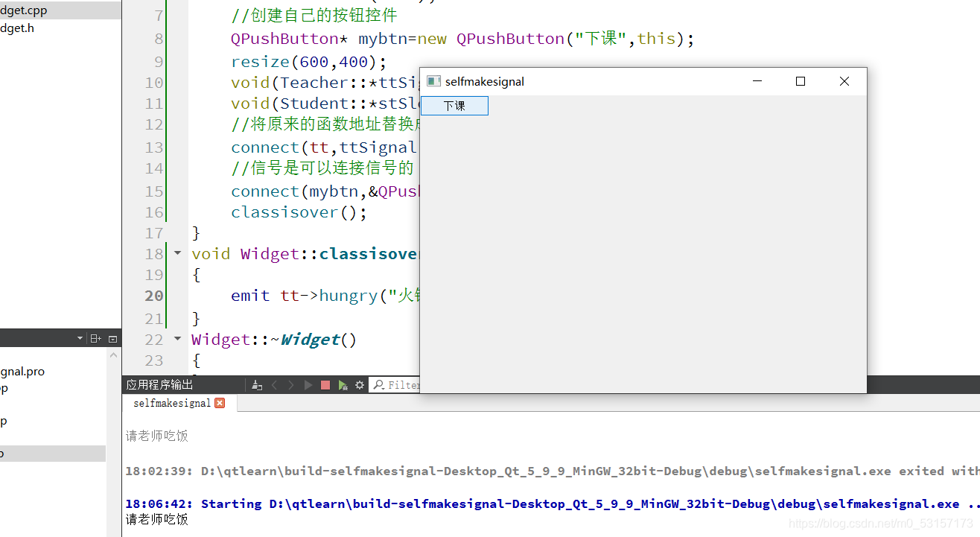Screen dimensions: 980x537
Task: Click line number 20 in the editor gutter
Action: (x=154, y=296)
